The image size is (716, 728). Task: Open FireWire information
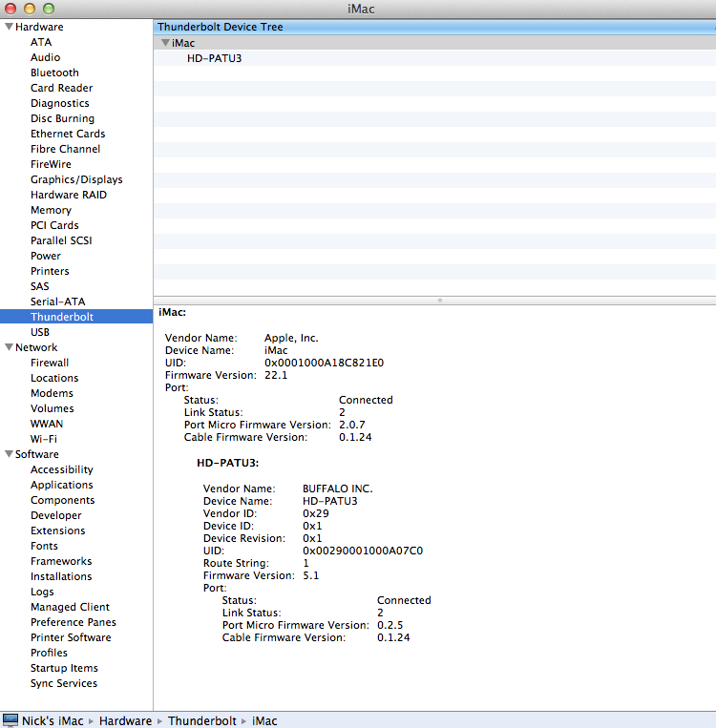tap(51, 164)
